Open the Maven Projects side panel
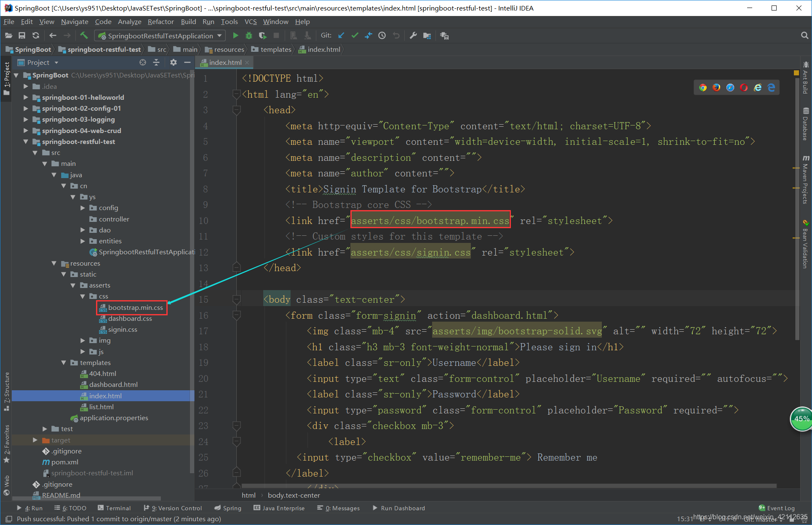 coord(805,180)
